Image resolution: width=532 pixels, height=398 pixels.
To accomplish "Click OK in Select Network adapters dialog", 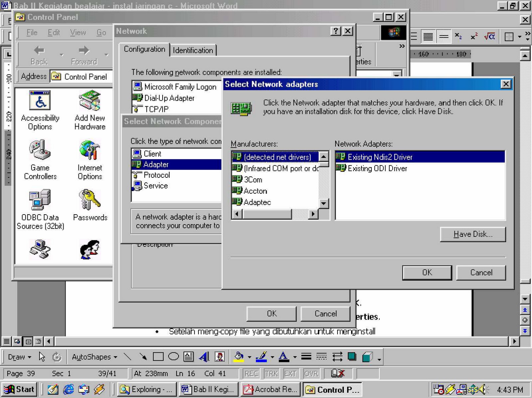I will tap(427, 272).
